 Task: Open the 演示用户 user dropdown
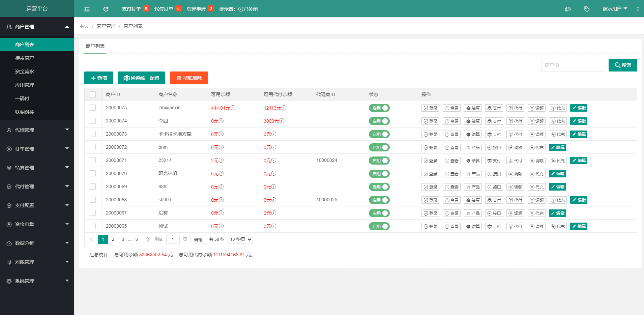click(615, 9)
